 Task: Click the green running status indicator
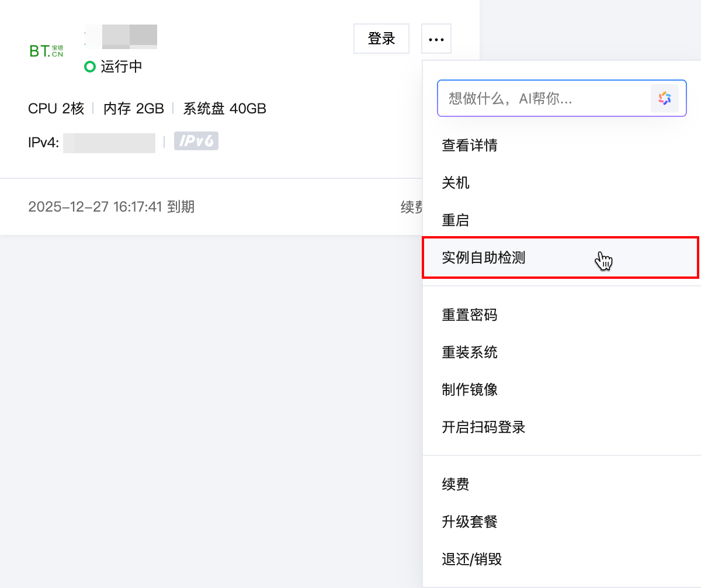tap(89, 67)
